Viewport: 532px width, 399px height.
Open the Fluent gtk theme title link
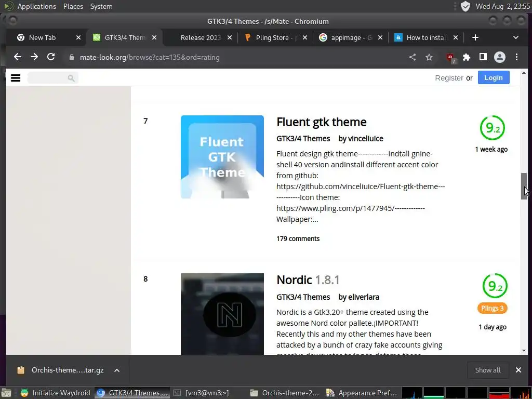point(321,122)
